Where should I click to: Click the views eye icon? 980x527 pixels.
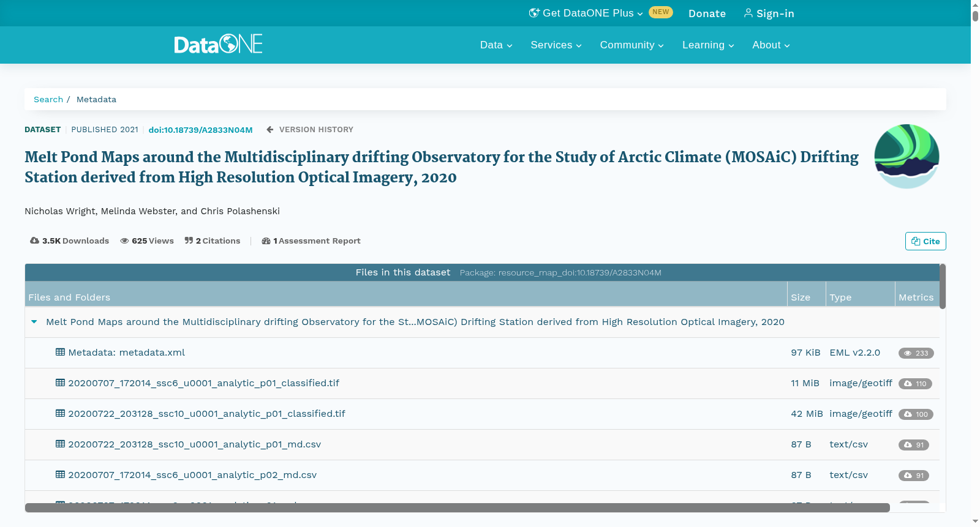[x=124, y=241]
